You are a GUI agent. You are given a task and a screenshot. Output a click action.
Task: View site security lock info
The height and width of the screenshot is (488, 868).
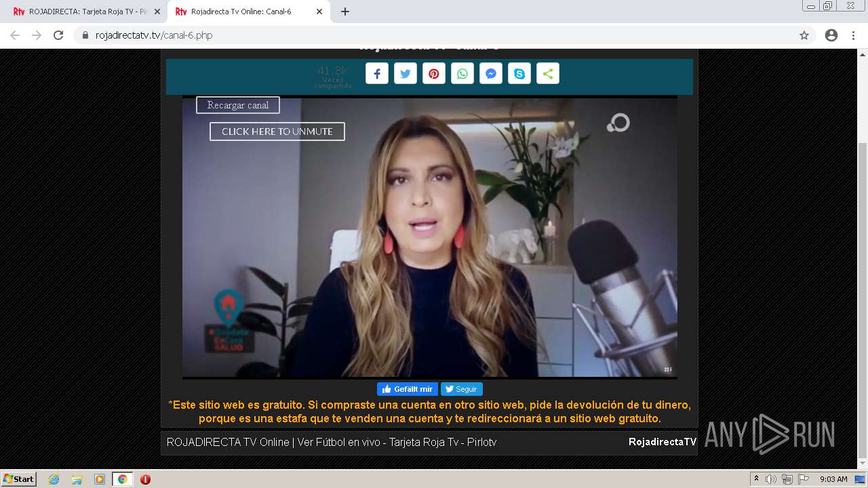pos(85,35)
